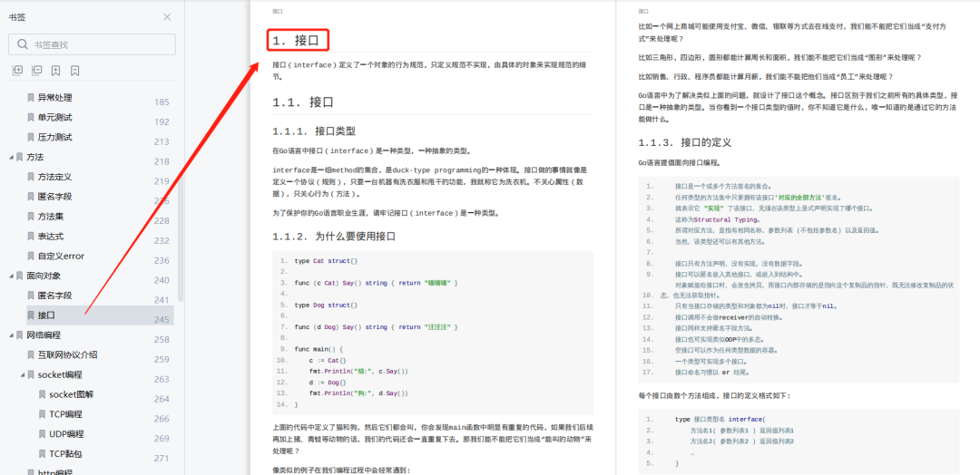
Task: Close the 书签 bookmarks panel
Action: [x=167, y=17]
